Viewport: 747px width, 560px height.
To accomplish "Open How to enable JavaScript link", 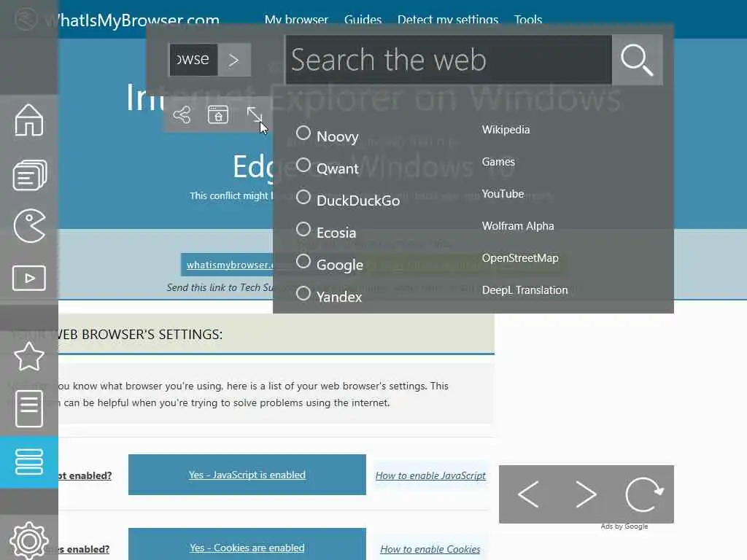I will click(x=430, y=475).
